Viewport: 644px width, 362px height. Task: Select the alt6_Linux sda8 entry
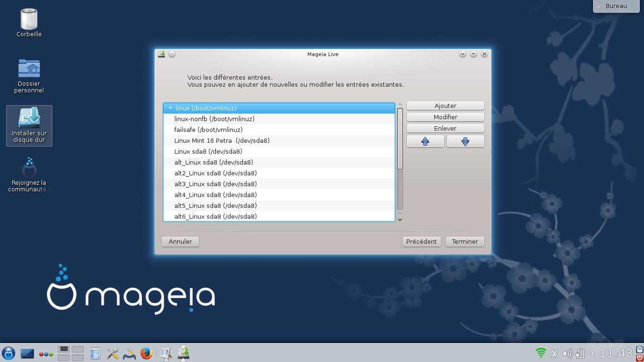279,216
